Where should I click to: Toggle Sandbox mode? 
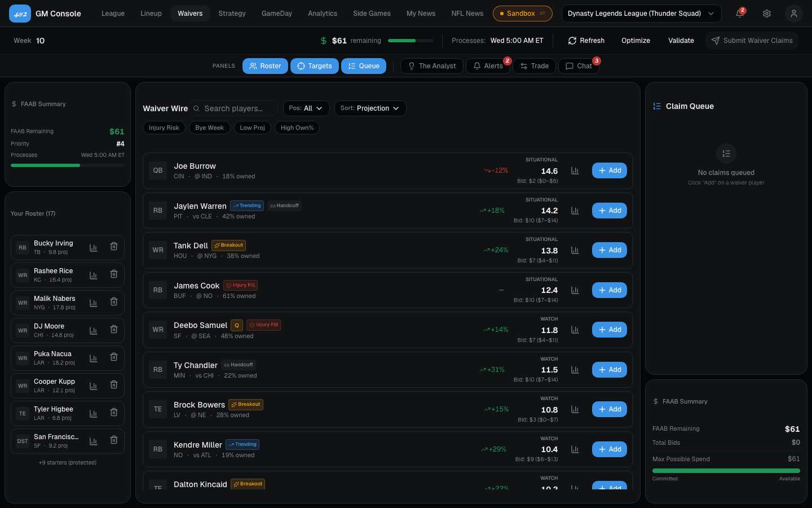pos(523,14)
